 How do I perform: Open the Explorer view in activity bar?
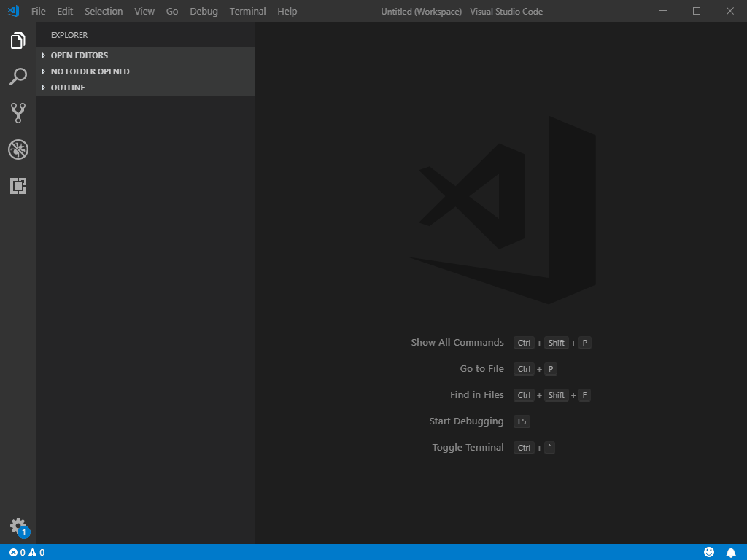pos(18,40)
